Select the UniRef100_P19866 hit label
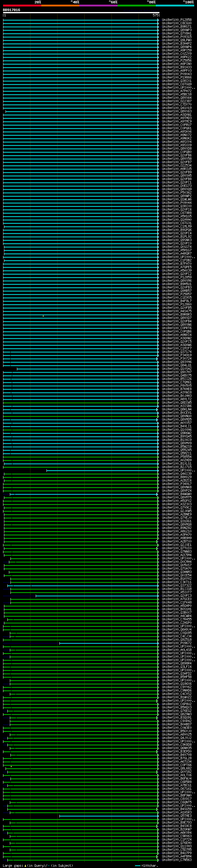This screenshot has height=868, width=197. point(177,78)
